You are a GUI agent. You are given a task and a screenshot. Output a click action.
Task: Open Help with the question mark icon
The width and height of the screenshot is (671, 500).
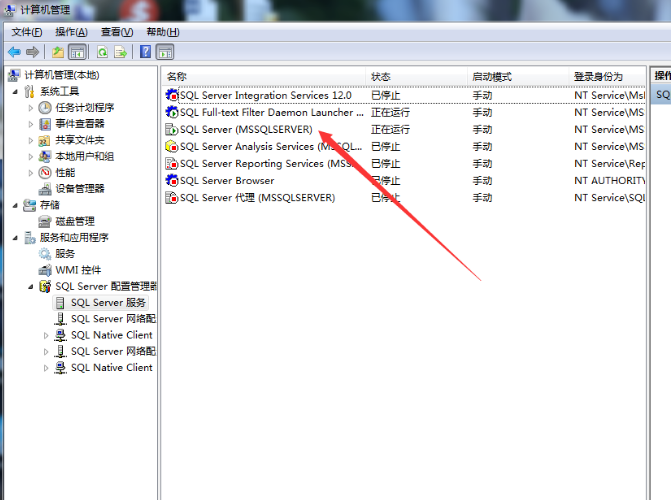pyautogui.click(x=145, y=52)
